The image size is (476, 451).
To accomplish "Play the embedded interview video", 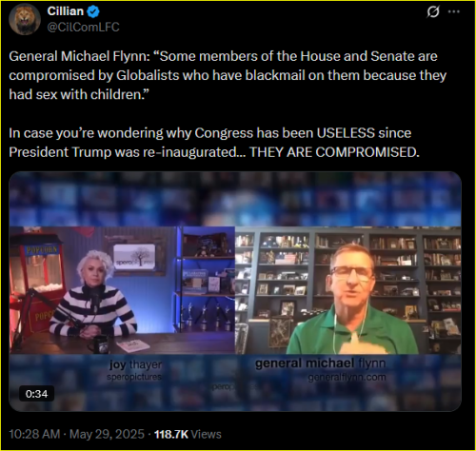I will tap(235, 291).
